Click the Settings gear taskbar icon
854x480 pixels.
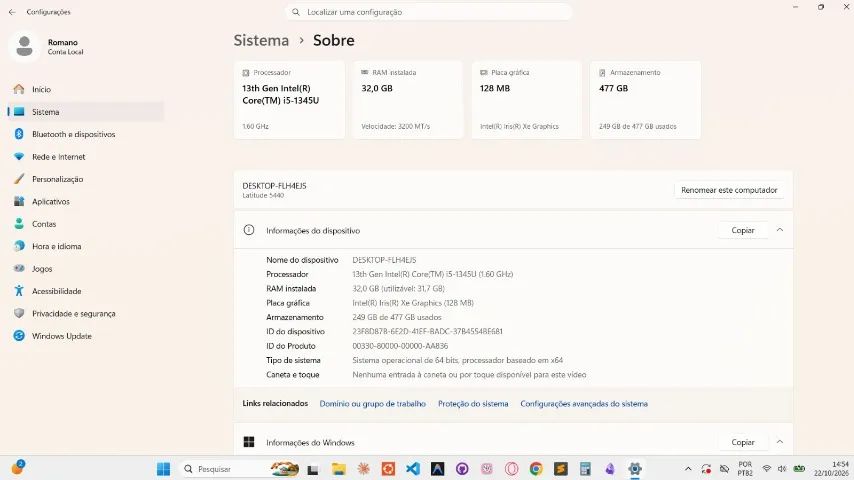click(635, 469)
